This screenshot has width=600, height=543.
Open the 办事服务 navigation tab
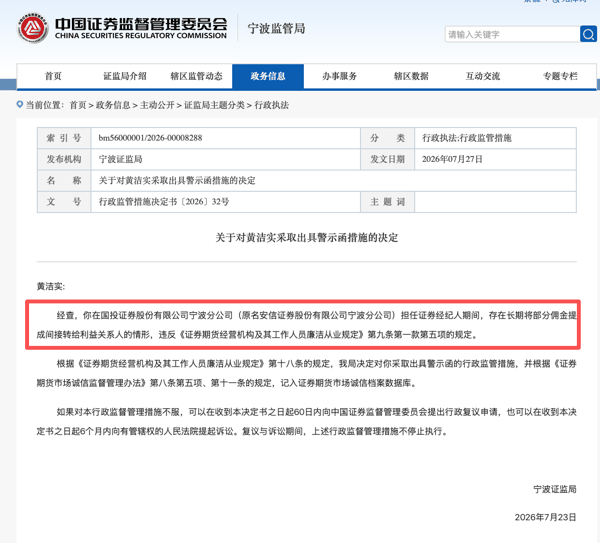(339, 76)
